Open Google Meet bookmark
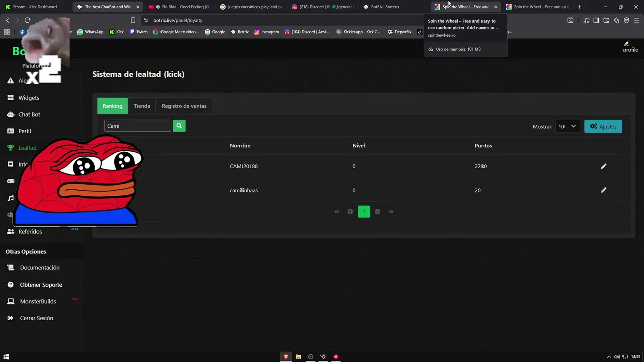The image size is (644, 362). [176, 32]
